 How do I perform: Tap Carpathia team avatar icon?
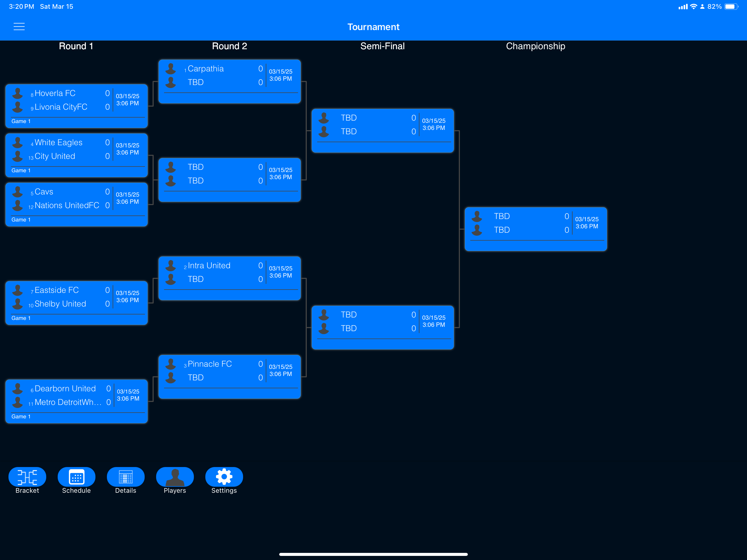[171, 69]
